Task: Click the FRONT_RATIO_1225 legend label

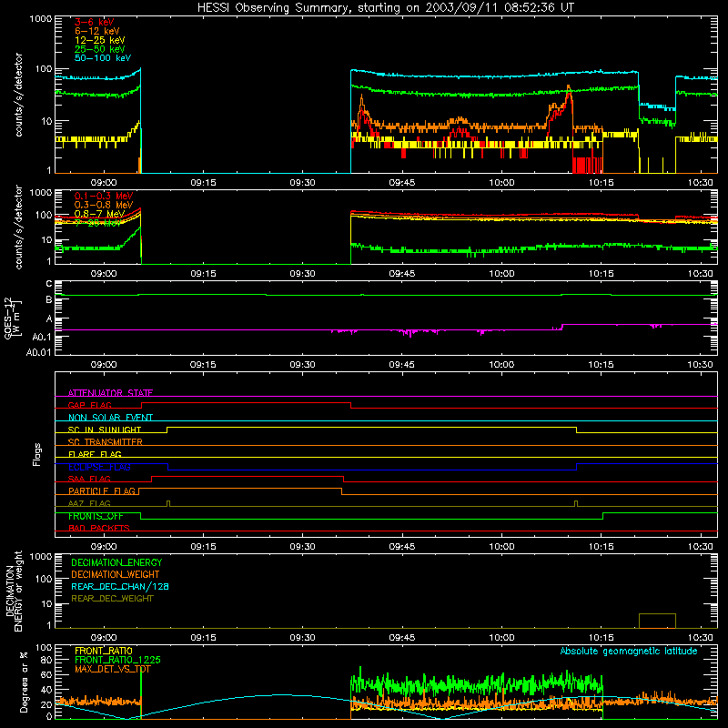Action: pos(118,660)
